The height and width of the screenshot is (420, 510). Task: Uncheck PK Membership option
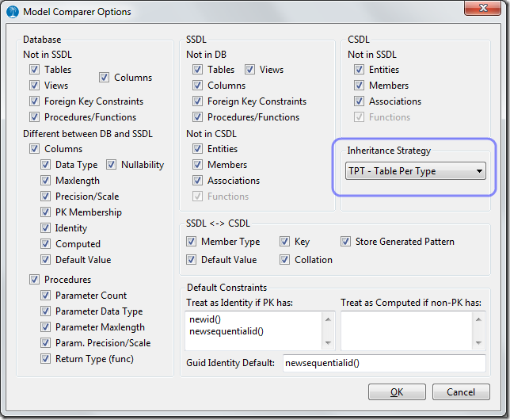point(46,212)
